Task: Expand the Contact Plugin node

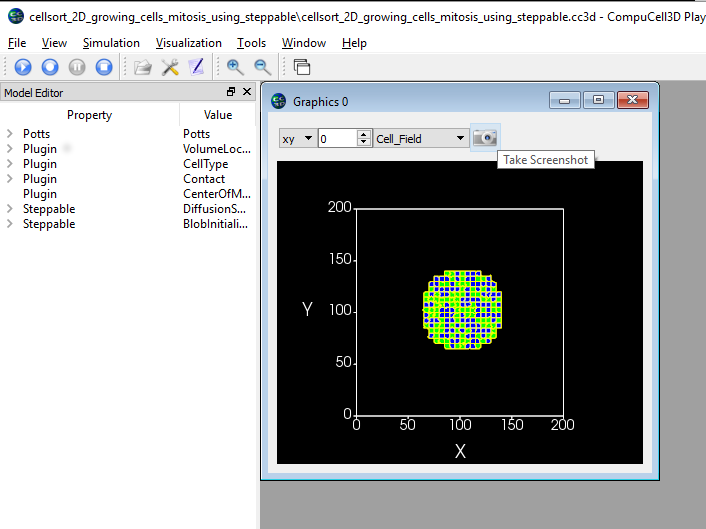Action: [x=9, y=179]
